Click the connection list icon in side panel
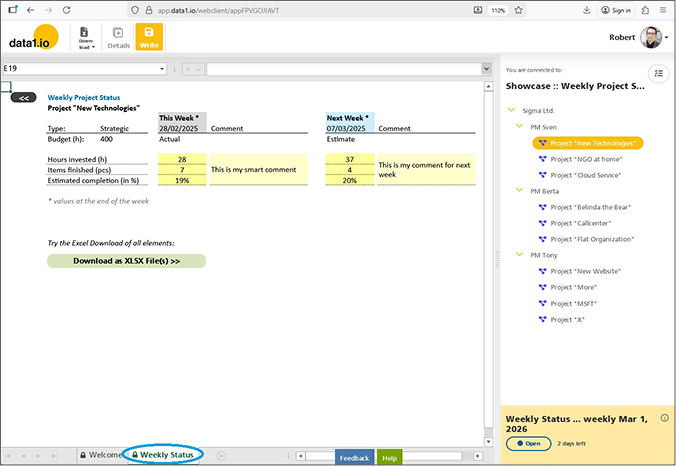The width and height of the screenshot is (676, 466). 657,73
